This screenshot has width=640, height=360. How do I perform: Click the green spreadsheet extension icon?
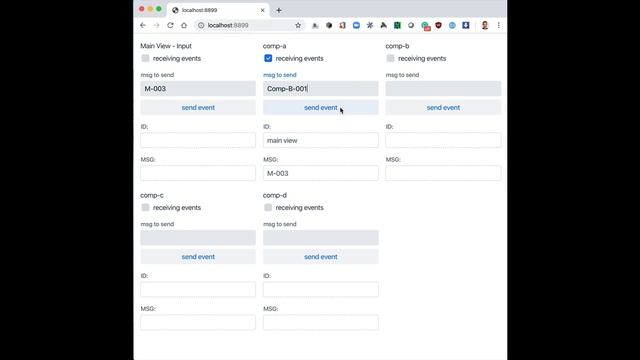[397, 25]
